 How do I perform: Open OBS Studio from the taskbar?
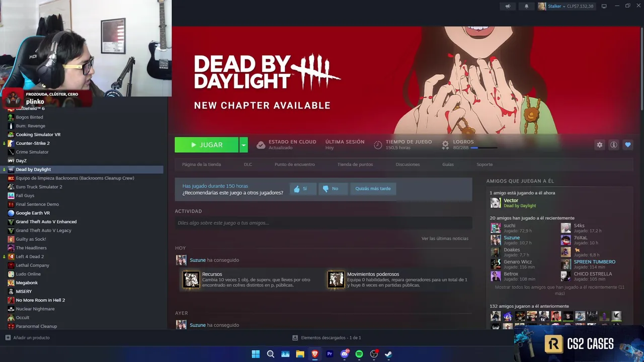click(374, 354)
